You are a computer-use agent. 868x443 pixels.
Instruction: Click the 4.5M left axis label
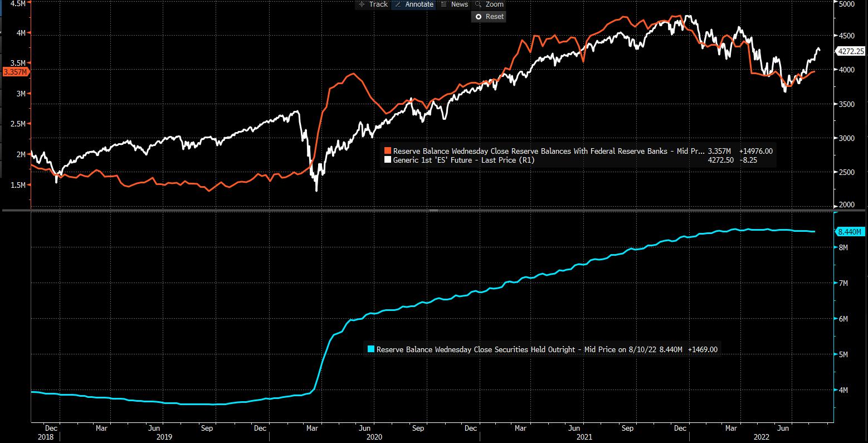coord(18,3)
